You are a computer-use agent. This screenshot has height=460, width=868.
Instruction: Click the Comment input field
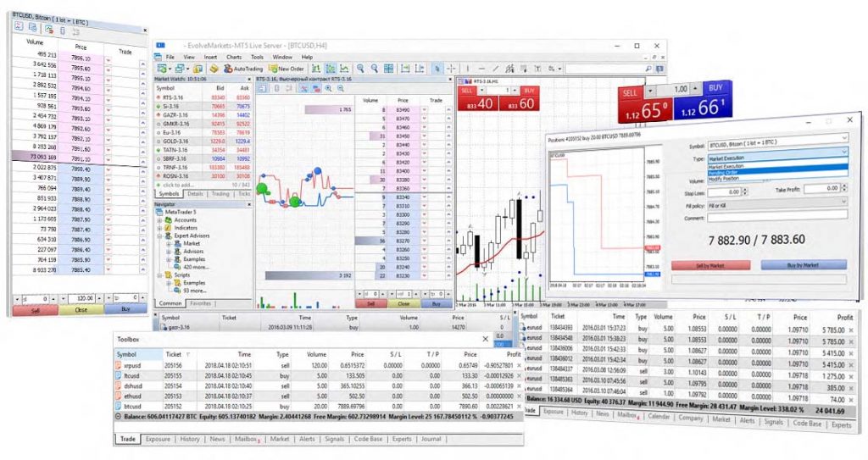click(777, 217)
